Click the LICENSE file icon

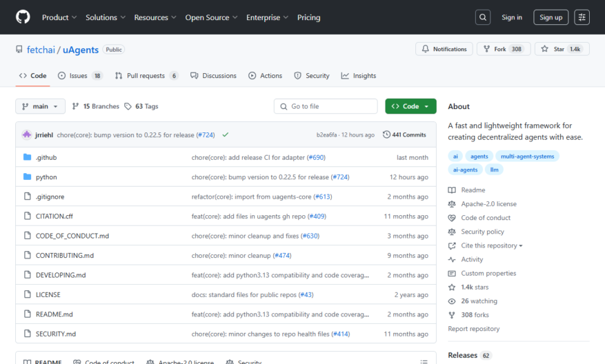coord(27,294)
